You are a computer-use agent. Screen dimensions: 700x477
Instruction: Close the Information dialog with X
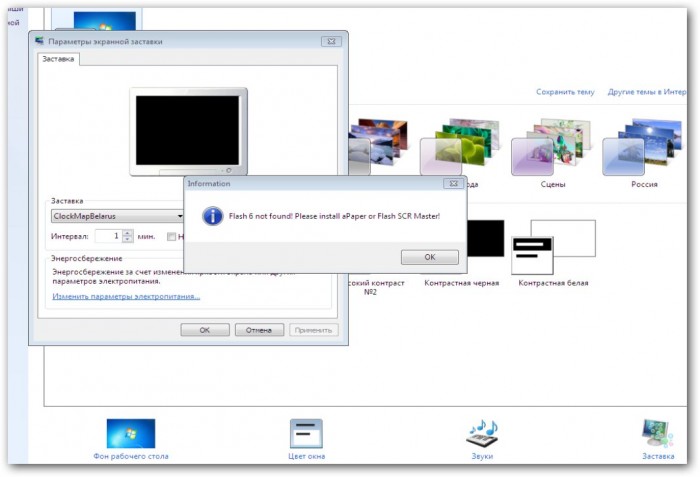pos(452,184)
